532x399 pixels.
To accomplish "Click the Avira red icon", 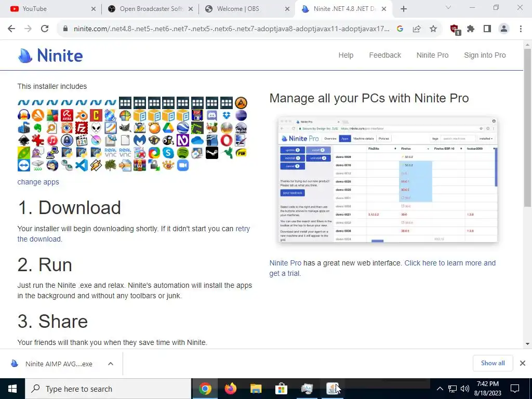I will pyautogui.click(x=67, y=115).
